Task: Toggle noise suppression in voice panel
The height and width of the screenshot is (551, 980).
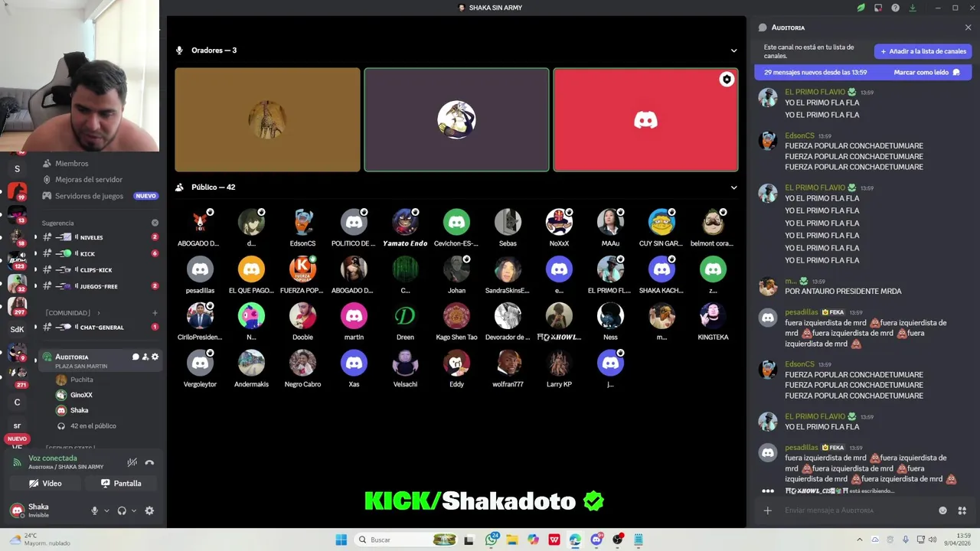Action: coord(132,462)
